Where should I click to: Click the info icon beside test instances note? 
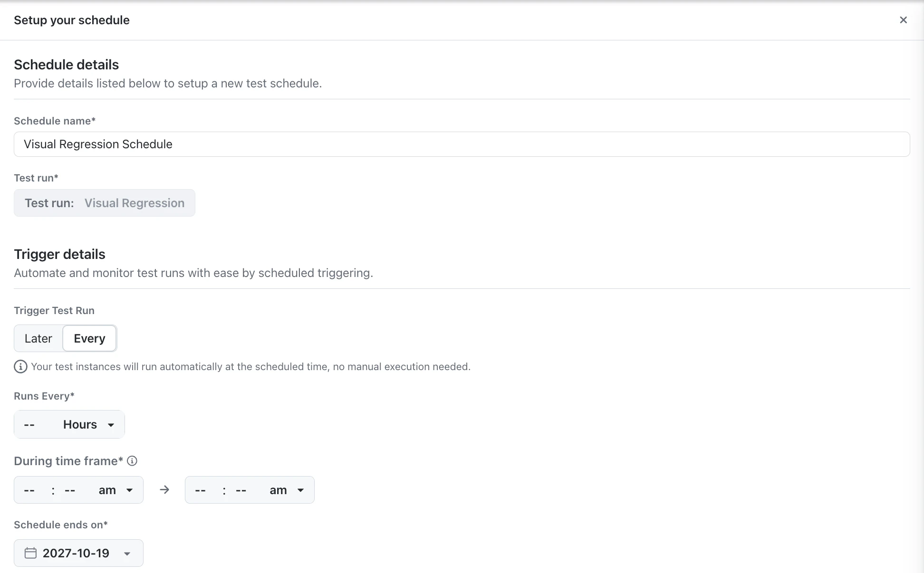(x=20, y=367)
